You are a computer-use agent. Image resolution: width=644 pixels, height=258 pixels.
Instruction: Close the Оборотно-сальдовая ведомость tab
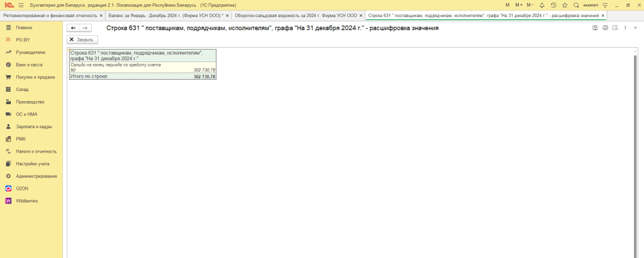tap(361, 16)
